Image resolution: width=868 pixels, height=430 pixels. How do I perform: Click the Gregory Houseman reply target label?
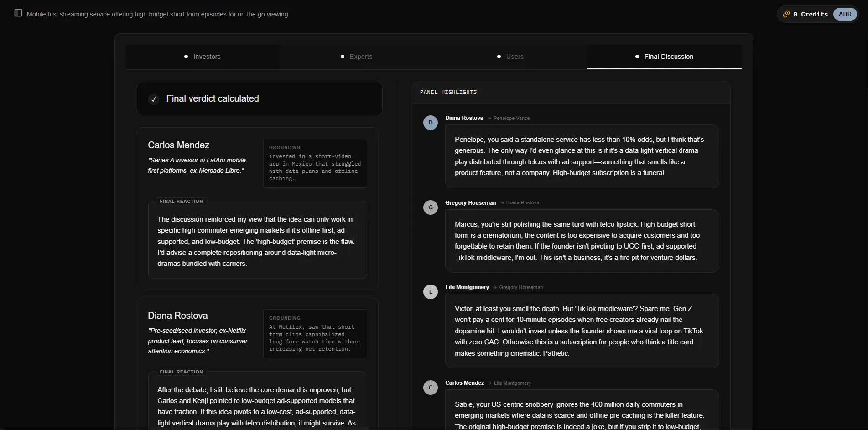pyautogui.click(x=521, y=287)
